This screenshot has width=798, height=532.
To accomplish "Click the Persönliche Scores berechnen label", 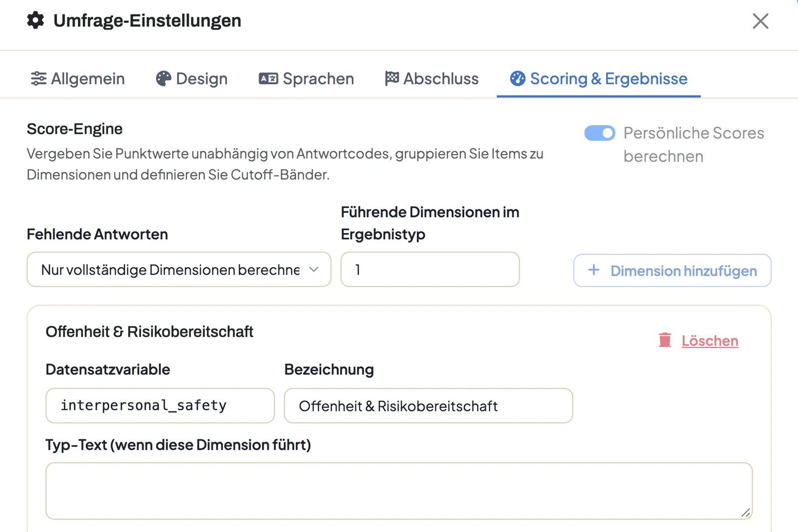I will pyautogui.click(x=694, y=145).
